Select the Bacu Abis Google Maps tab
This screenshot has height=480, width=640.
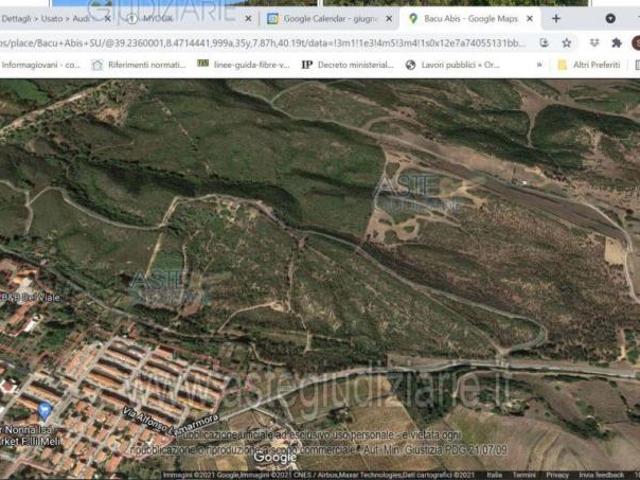tap(470, 19)
